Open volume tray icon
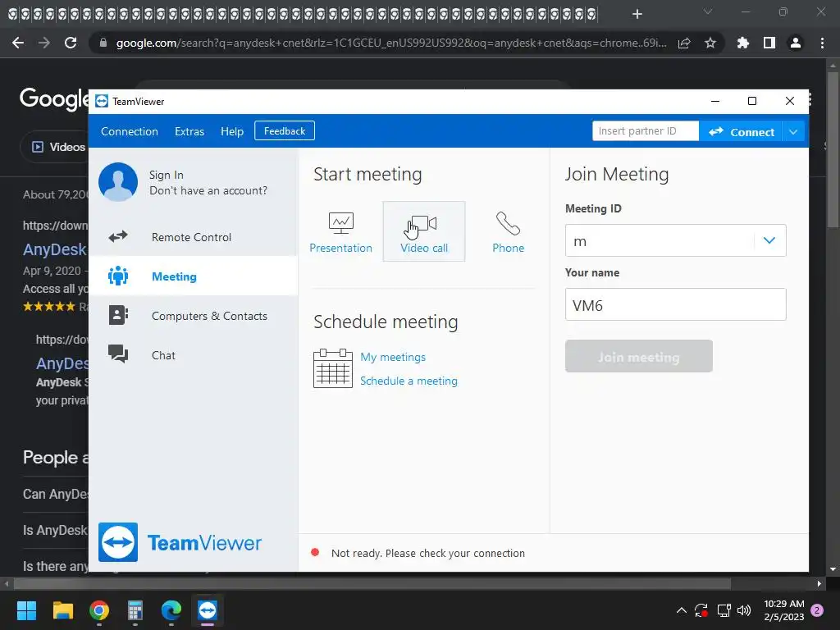This screenshot has height=630, width=840. [x=744, y=610]
